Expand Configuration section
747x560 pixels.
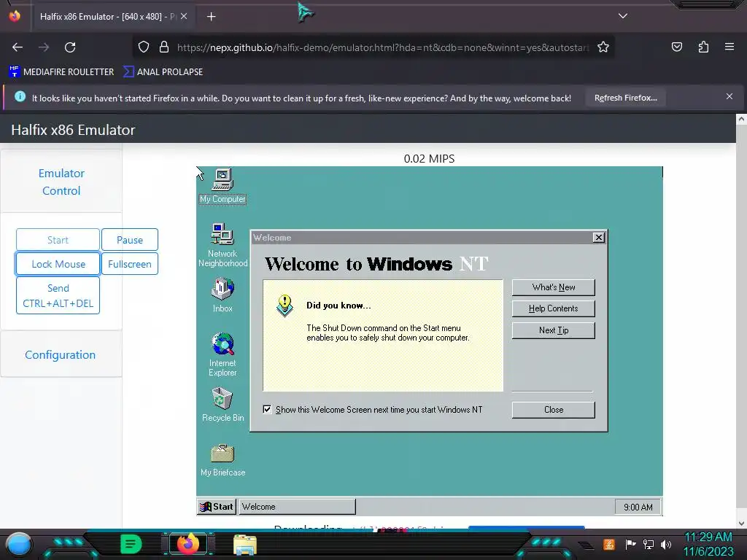(x=60, y=355)
